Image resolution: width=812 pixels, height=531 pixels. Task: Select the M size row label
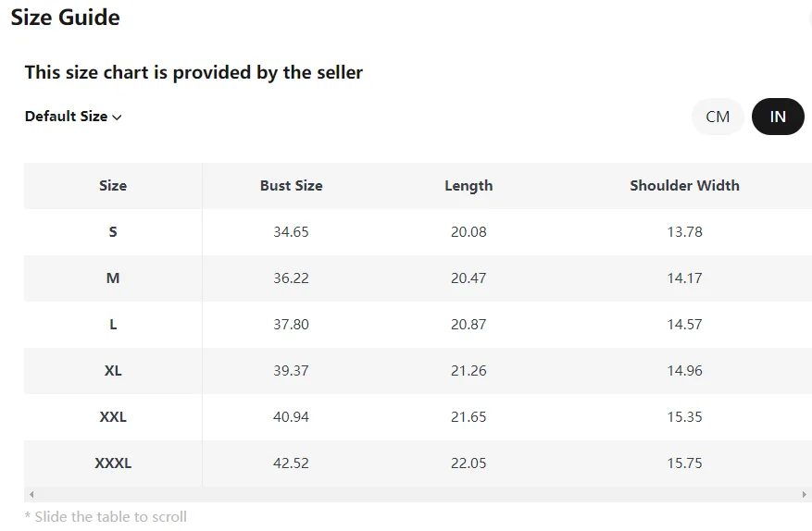[113, 278]
